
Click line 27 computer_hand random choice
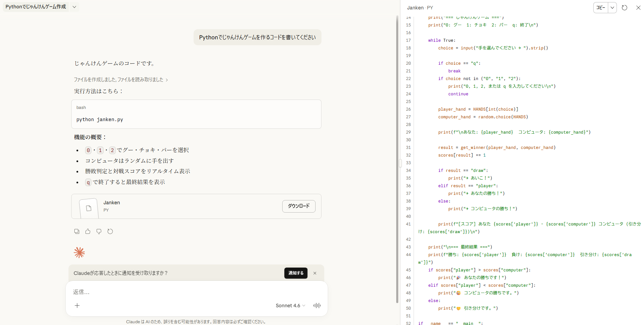[483, 117]
